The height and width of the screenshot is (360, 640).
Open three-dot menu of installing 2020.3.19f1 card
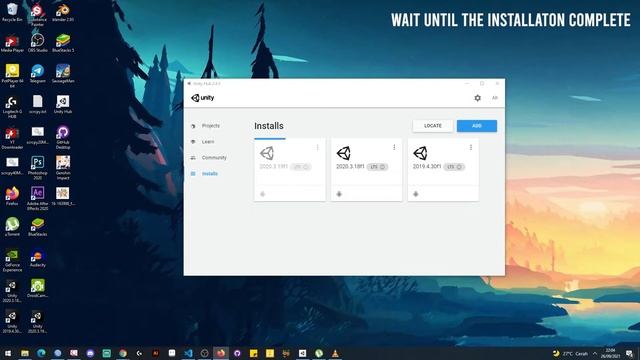(x=318, y=147)
